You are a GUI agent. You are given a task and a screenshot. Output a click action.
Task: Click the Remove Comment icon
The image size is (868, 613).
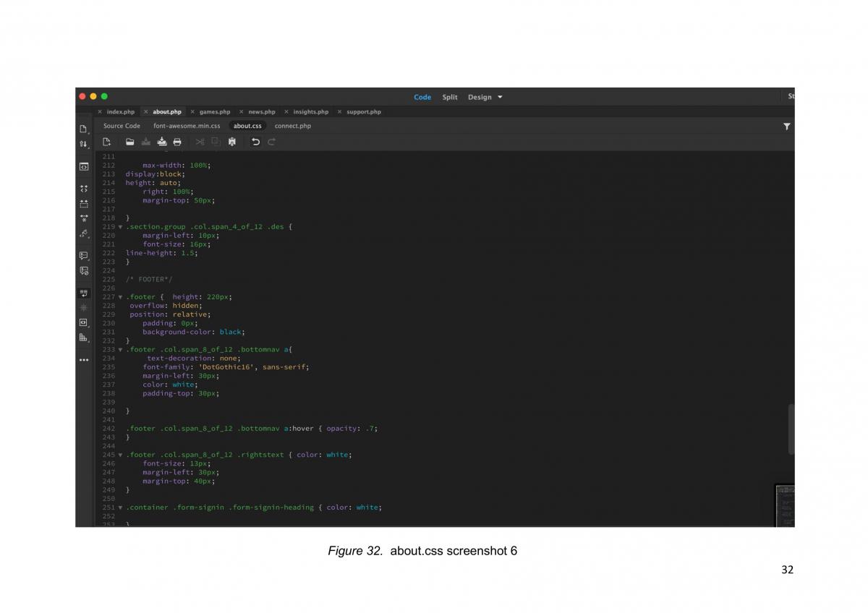[x=84, y=271]
